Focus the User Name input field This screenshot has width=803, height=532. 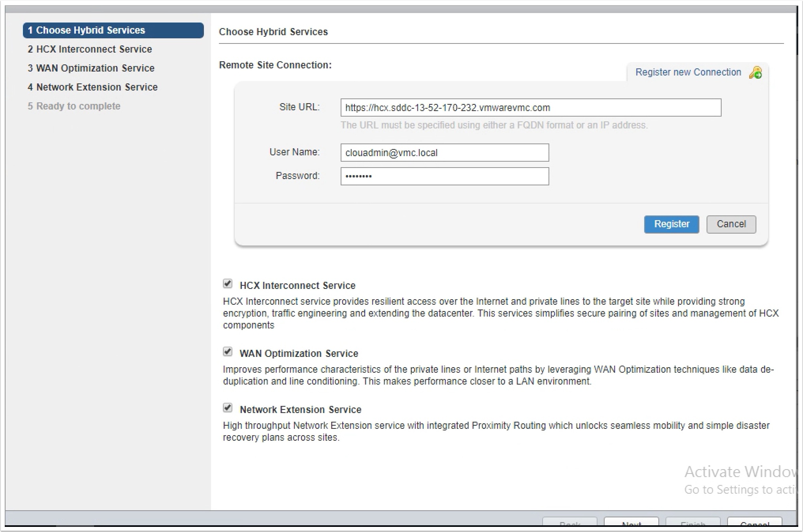point(445,153)
